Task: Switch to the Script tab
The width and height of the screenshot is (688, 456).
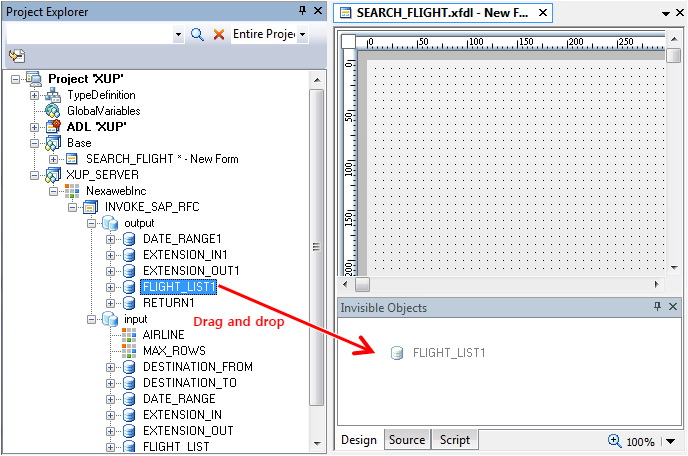Action: (x=454, y=440)
